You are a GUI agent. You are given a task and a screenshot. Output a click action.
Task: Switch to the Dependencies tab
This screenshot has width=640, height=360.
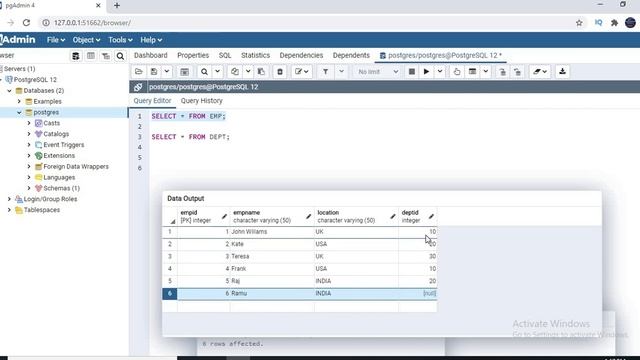pos(301,56)
